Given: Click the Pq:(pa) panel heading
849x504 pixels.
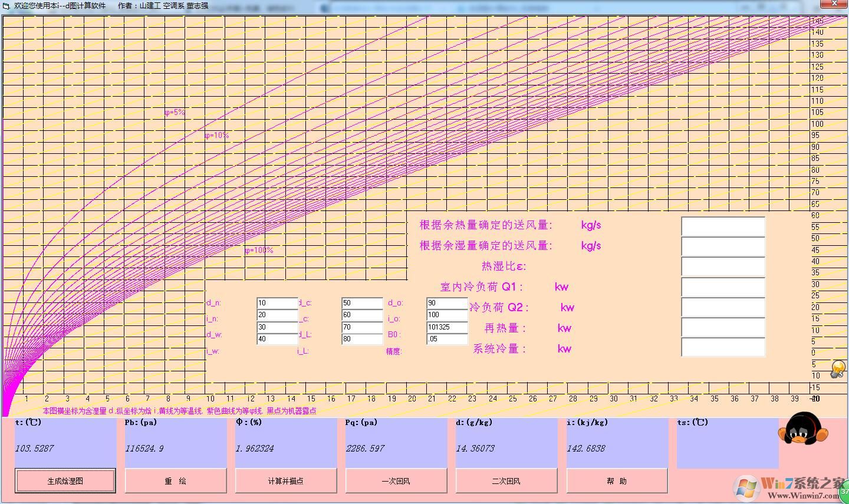Looking at the screenshot, I should point(361,423).
